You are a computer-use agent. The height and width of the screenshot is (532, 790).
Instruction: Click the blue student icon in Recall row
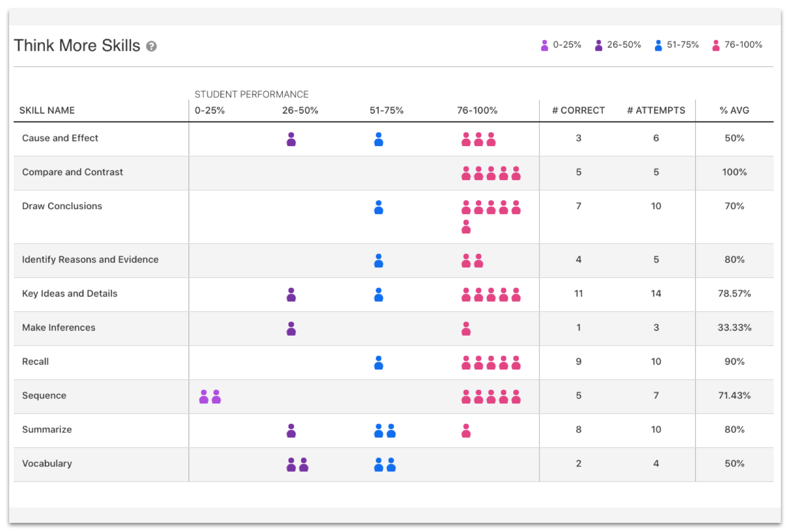point(378,362)
